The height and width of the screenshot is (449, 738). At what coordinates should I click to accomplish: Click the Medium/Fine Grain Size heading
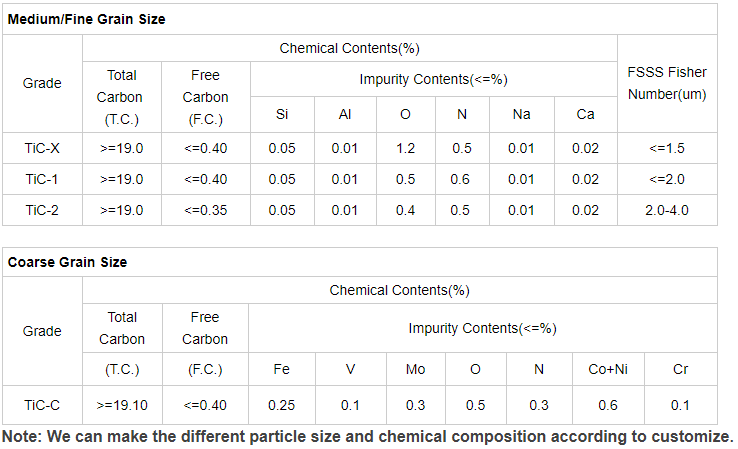(87, 19)
